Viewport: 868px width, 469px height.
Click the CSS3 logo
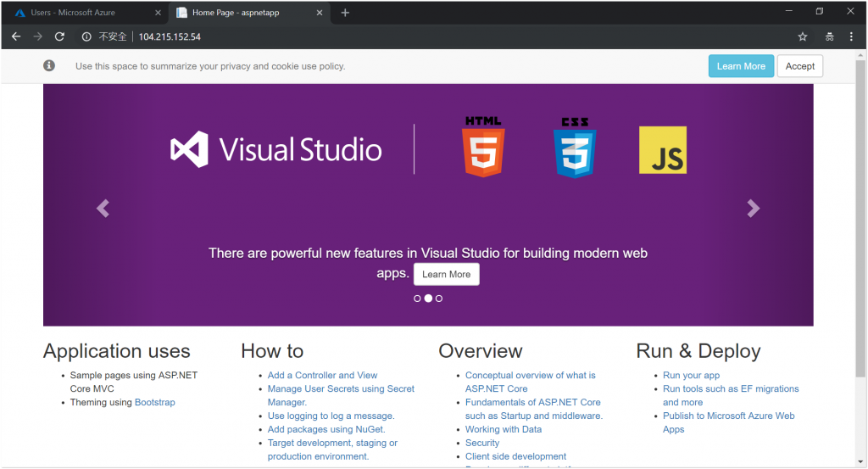[x=575, y=148]
